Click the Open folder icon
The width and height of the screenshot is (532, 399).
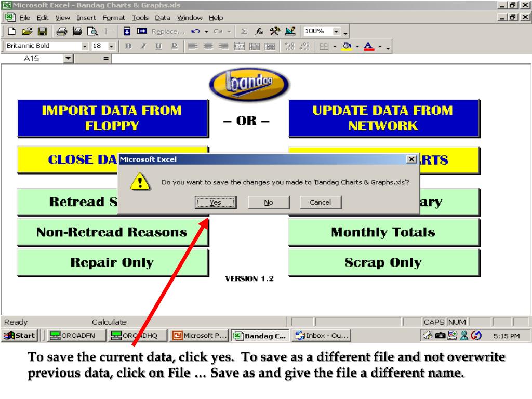tap(27, 31)
